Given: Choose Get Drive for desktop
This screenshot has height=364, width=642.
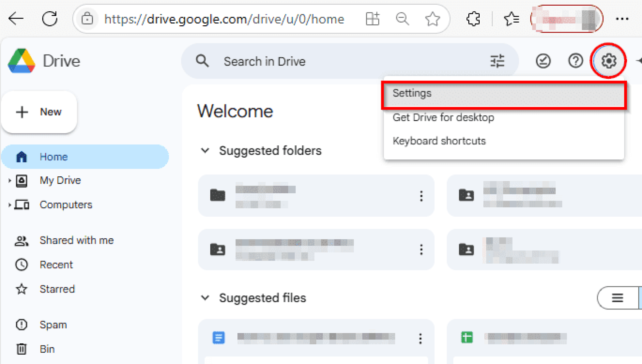Looking at the screenshot, I should click(443, 117).
